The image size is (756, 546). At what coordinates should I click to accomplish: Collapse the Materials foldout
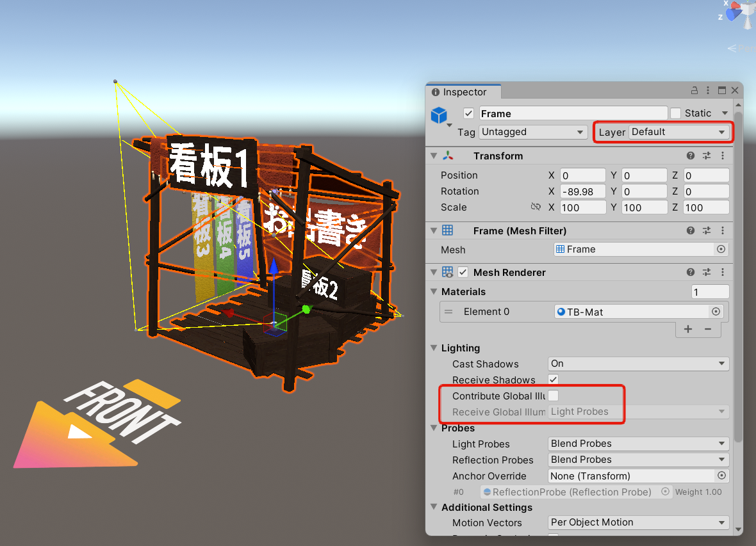pos(434,291)
